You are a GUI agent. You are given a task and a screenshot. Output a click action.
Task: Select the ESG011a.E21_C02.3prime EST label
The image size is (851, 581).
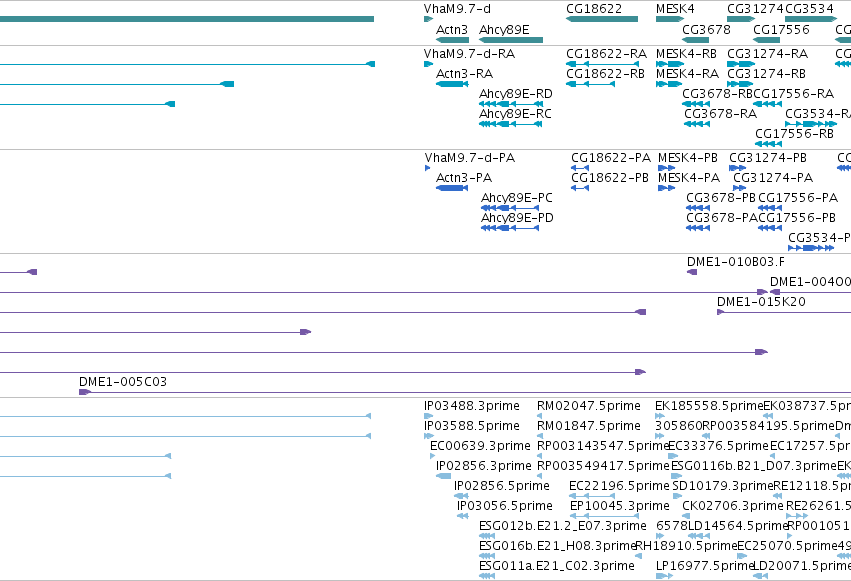tap(557, 566)
